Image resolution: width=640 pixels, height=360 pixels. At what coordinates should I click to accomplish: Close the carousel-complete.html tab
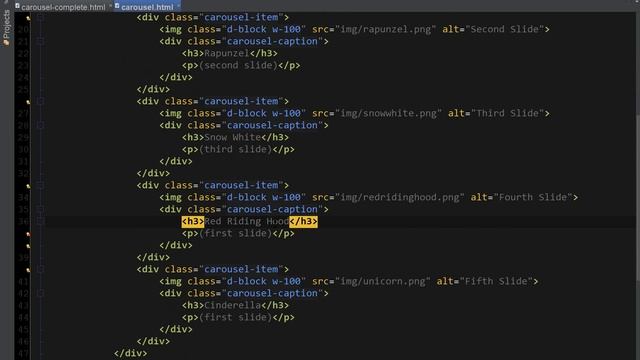(110, 6)
